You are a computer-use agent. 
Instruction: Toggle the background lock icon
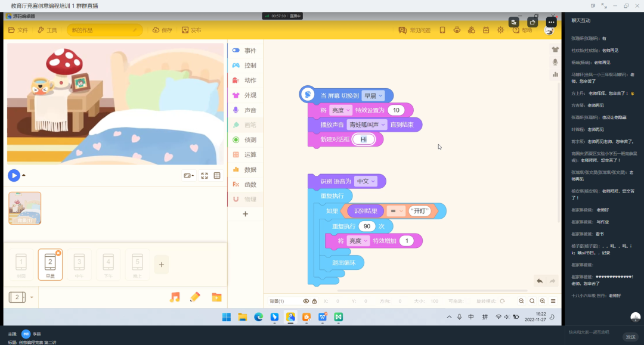[x=315, y=302]
